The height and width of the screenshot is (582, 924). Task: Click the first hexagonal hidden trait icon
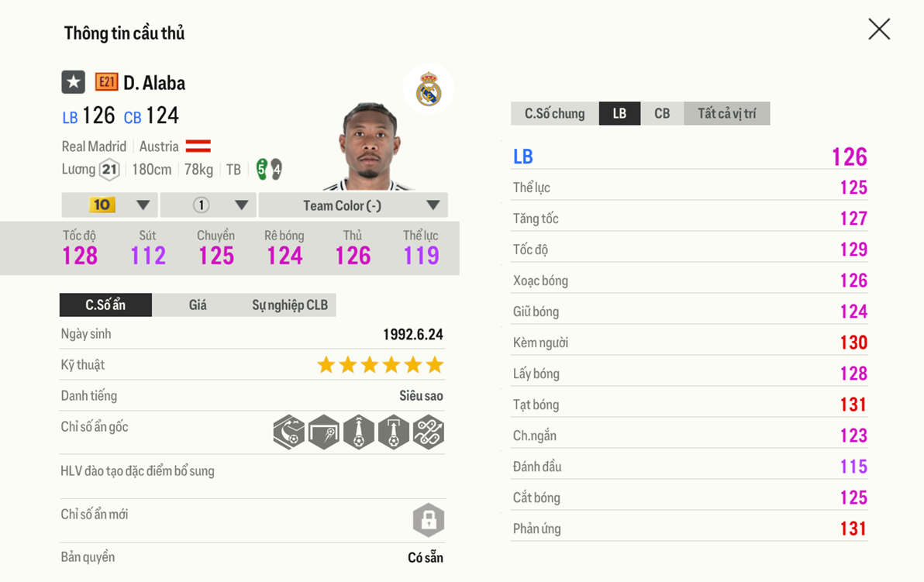point(288,432)
